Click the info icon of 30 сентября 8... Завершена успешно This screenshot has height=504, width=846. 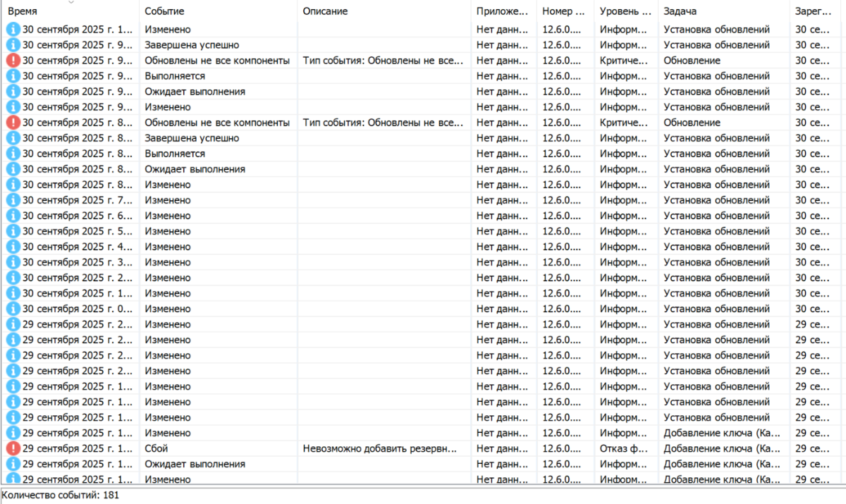point(13,138)
